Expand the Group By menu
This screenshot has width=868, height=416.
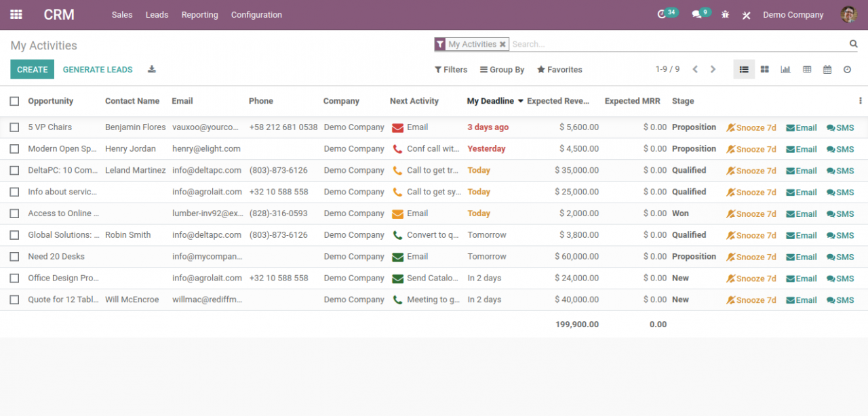(502, 69)
